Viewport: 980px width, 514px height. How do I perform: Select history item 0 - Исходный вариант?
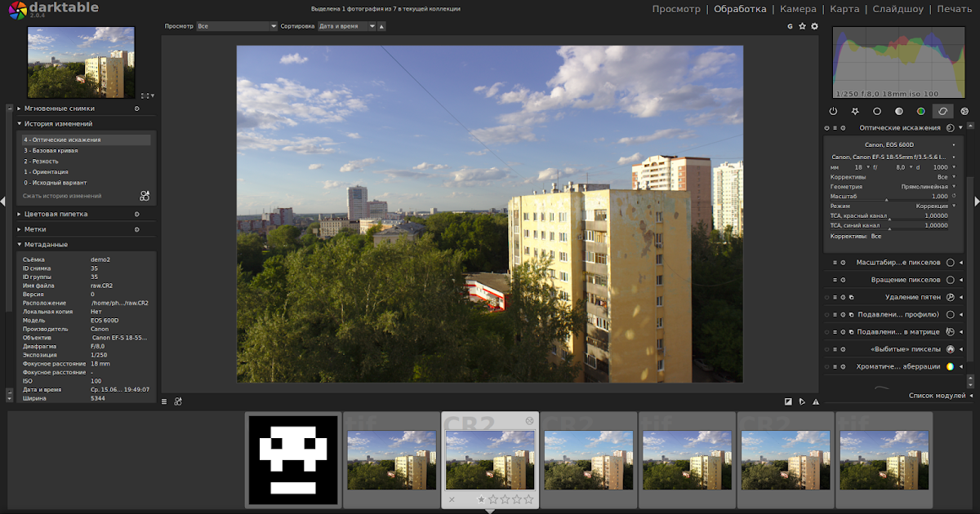tap(86, 182)
